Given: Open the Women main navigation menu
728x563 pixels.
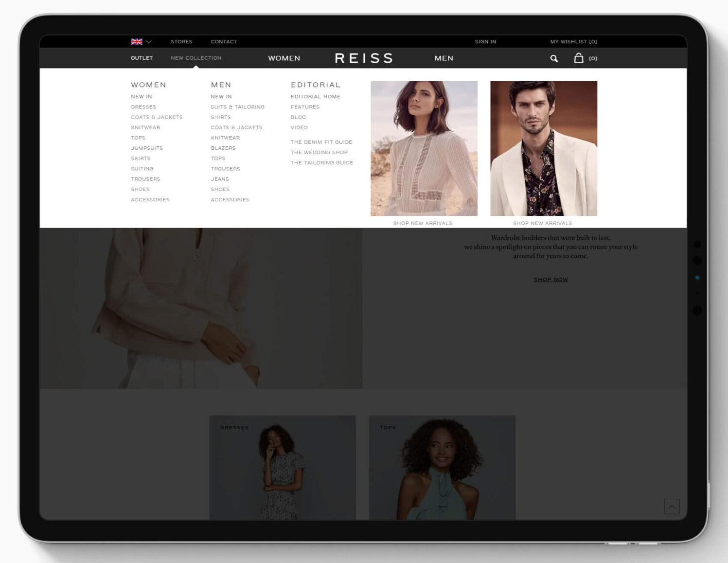Looking at the screenshot, I should coord(284,58).
